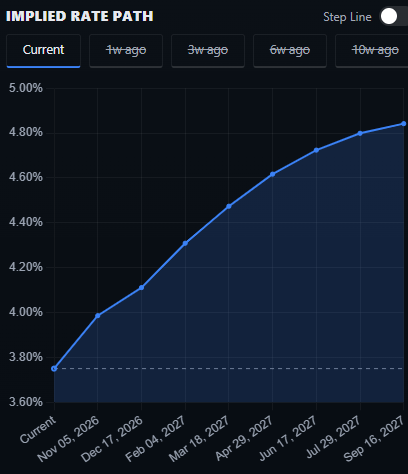Click the Dec 17, 2026 date label
The image size is (408, 474).
pos(112,439)
